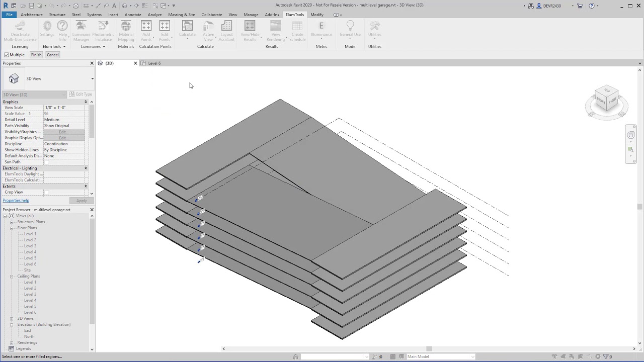Viewport: 644px width, 362px height.
Task: Close the {3D} view tab
Action: [x=135, y=63]
